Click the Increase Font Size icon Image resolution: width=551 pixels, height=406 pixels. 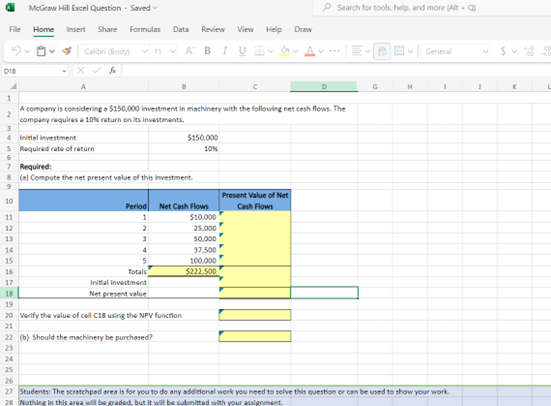point(189,51)
